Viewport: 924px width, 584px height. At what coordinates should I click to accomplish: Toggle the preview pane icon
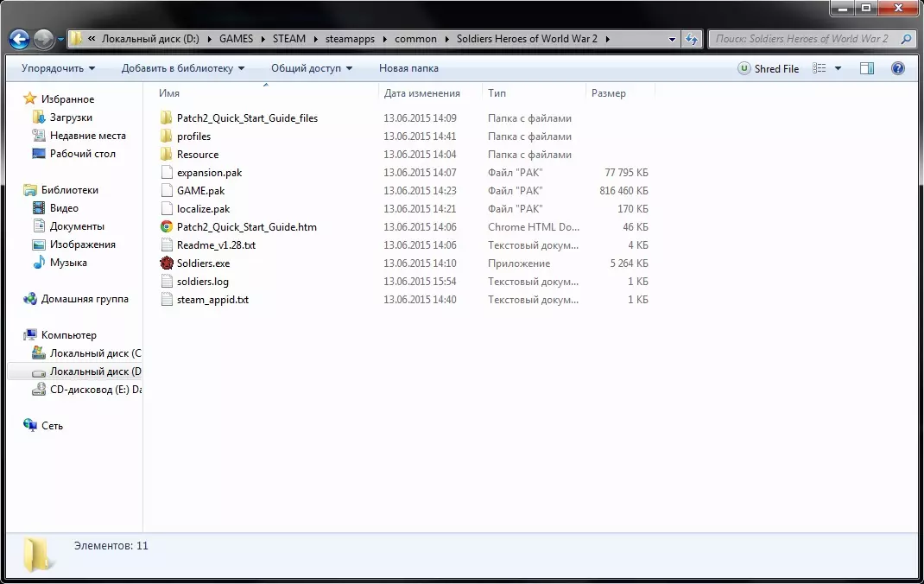point(867,68)
